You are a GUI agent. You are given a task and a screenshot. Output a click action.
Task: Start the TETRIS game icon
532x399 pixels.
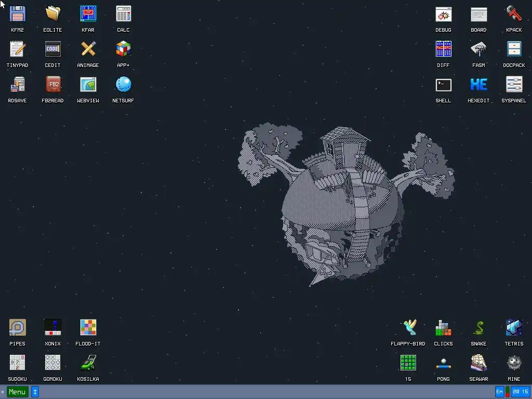tap(514, 327)
